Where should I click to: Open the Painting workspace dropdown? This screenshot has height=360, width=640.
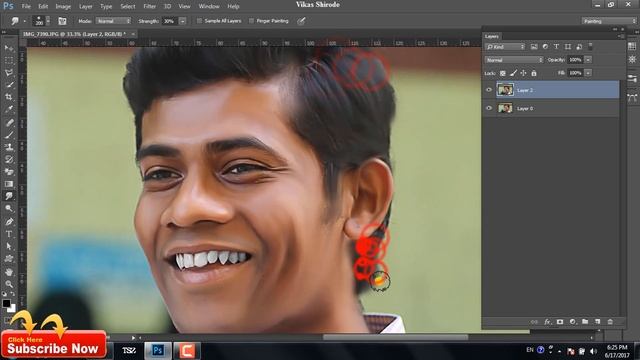(609, 21)
